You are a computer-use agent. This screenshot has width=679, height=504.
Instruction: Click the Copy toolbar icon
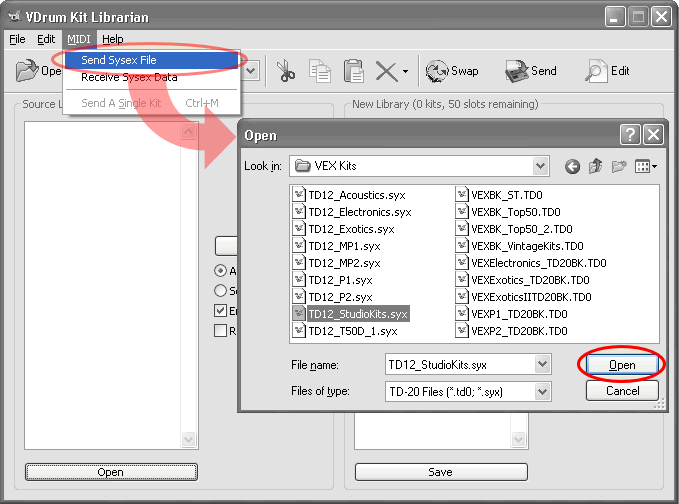pyautogui.click(x=320, y=71)
